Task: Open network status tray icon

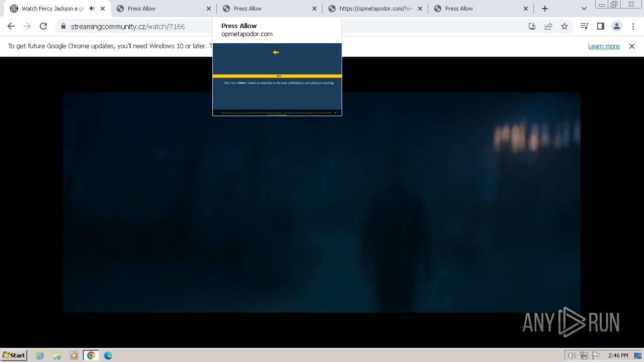Action: tap(584, 355)
